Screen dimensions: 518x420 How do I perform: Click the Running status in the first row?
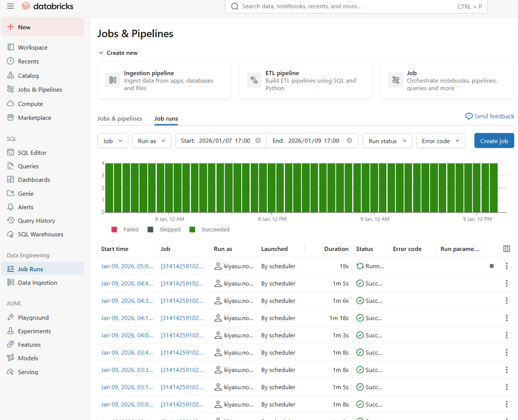coord(370,266)
